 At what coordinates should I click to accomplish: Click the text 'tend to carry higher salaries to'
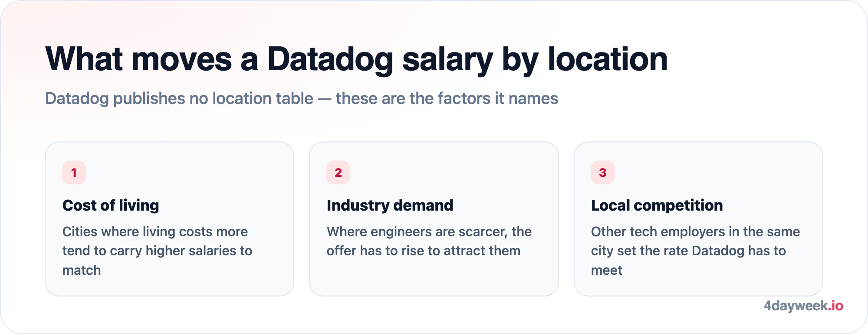coord(157,251)
